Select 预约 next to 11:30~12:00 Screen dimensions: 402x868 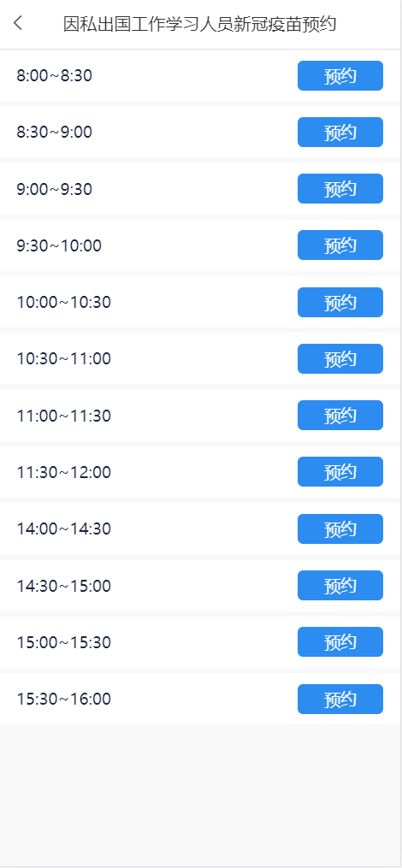point(340,472)
